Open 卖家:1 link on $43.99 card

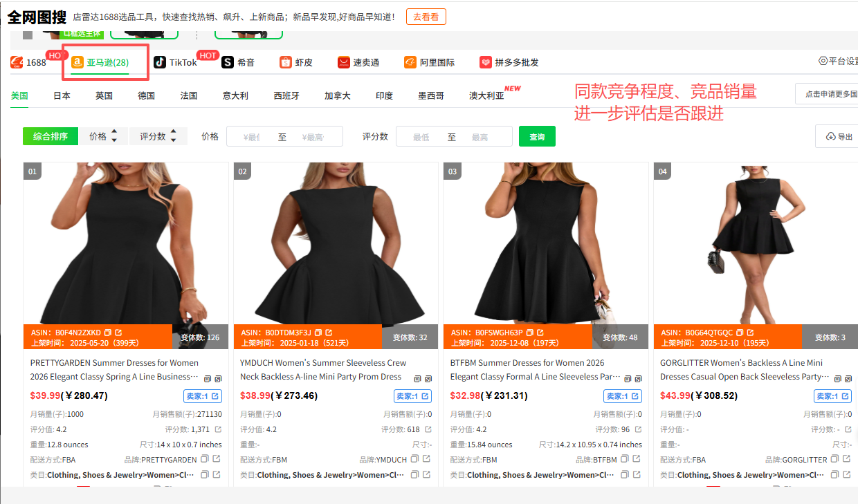point(832,396)
